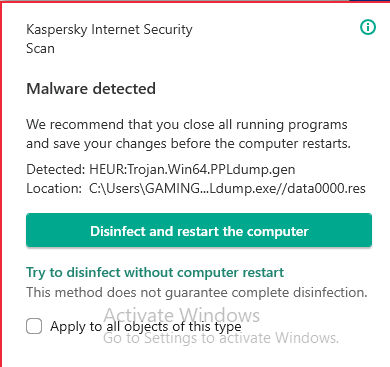Click the Apply to all objects label text

pyautogui.click(x=146, y=327)
